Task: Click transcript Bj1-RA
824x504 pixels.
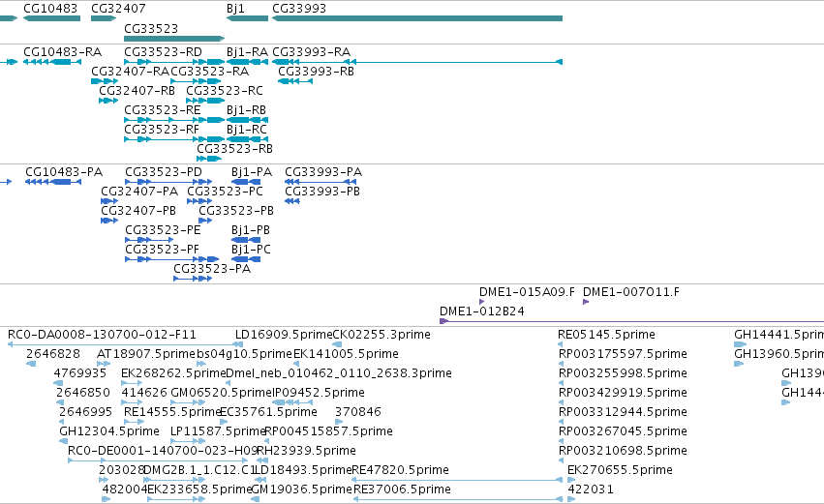Action: point(247,52)
